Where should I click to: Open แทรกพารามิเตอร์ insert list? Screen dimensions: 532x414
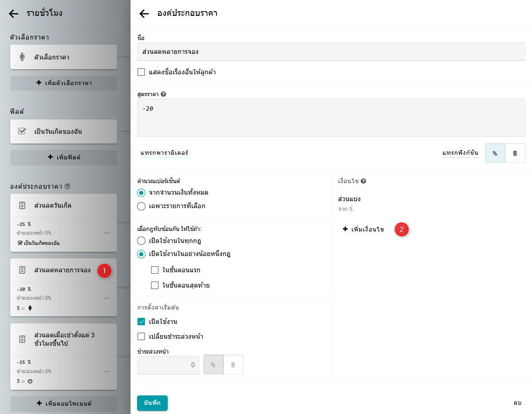[164, 153]
